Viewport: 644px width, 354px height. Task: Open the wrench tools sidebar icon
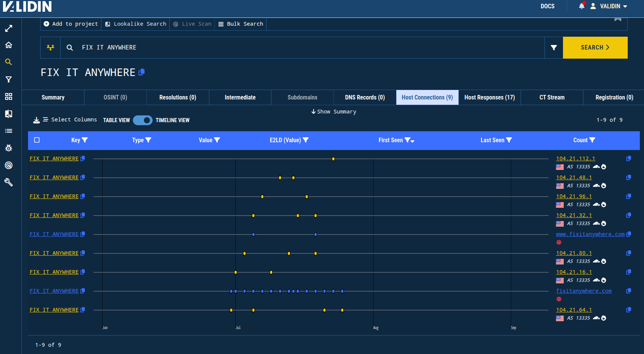pos(9,182)
